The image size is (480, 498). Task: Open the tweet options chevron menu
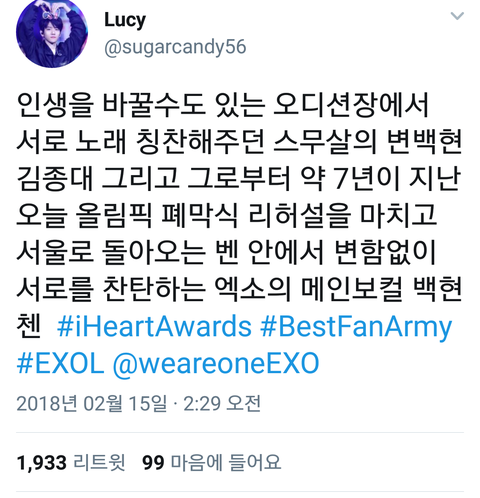pyautogui.click(x=457, y=16)
